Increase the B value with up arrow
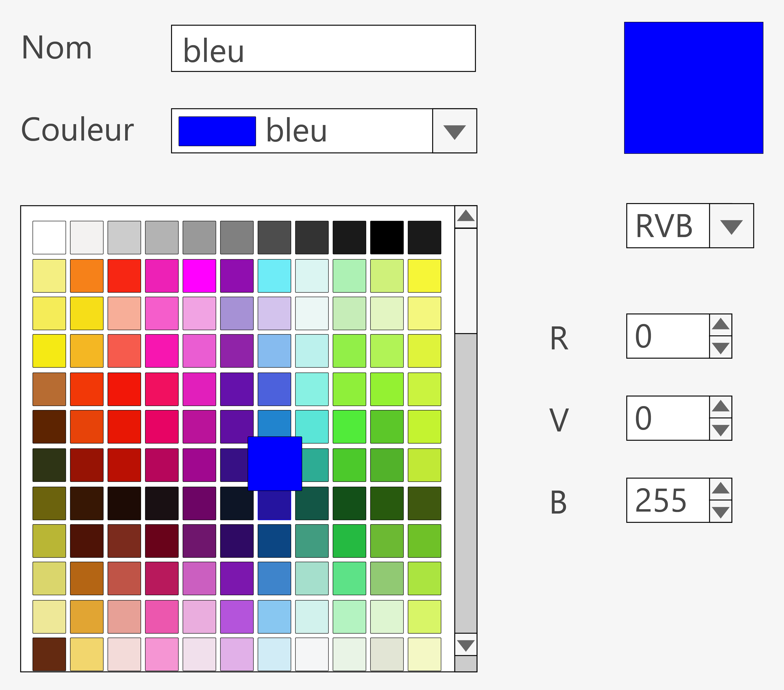Viewport: 784px width, 690px height. click(x=720, y=488)
